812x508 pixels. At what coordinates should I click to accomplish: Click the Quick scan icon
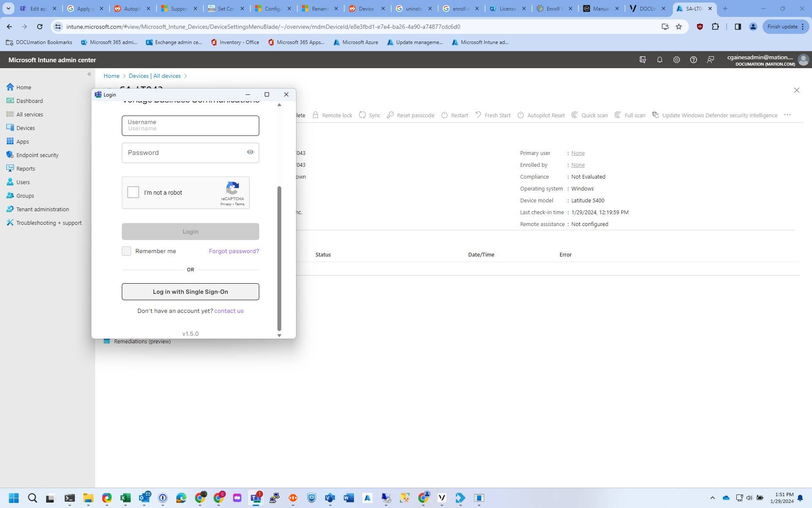(575, 115)
